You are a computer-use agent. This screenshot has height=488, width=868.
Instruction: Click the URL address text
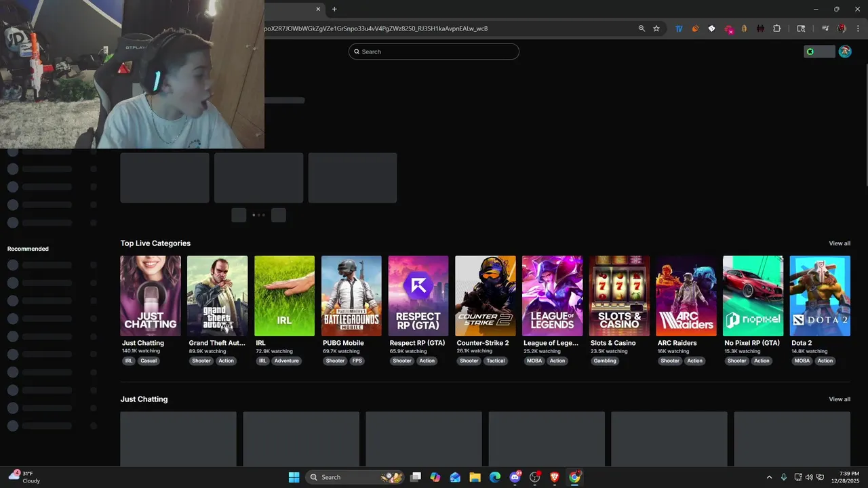tap(376, 28)
